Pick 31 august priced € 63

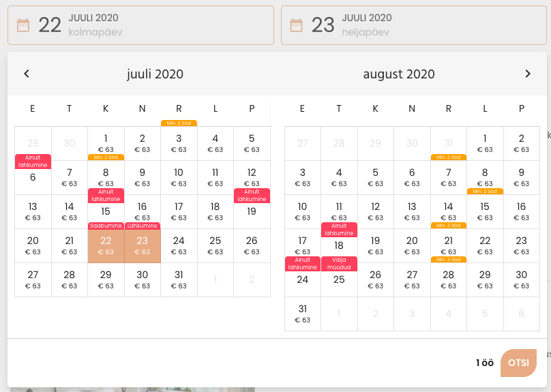303,314
